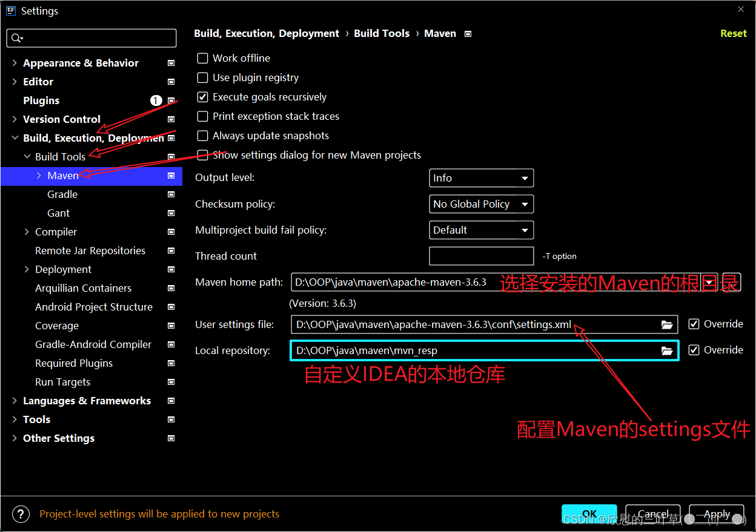Image resolution: width=756 pixels, height=532 pixels.
Task: Click project-level icon beside Deployment
Action: (171, 269)
